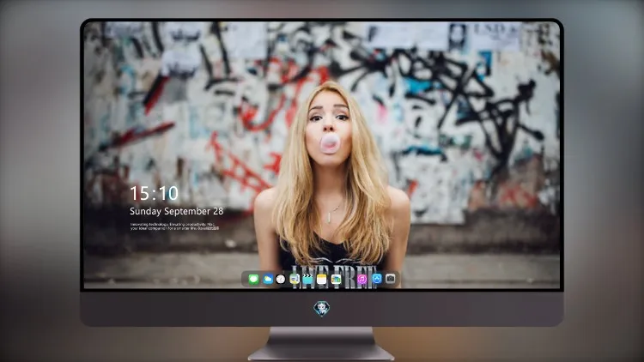This screenshot has height=362, width=644.
Task: Open the Preview document viewer icon
Action: pyautogui.click(x=295, y=280)
